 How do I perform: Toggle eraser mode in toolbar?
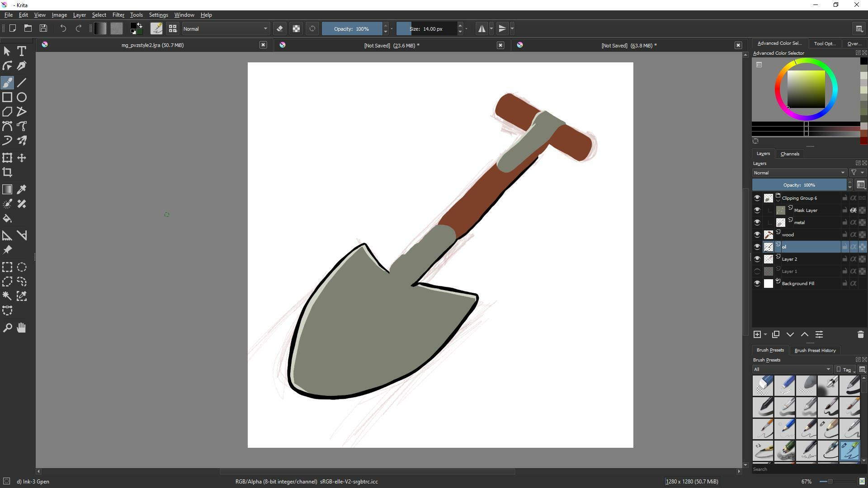coord(280,28)
